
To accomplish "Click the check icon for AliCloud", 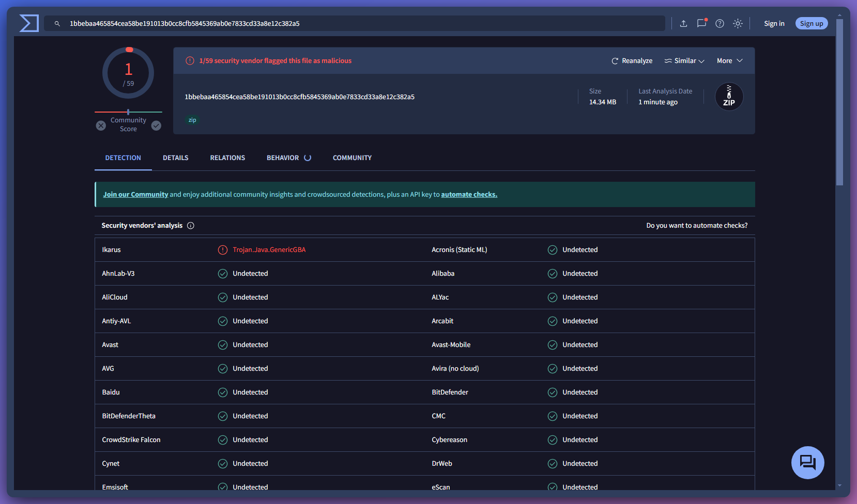I will tap(223, 297).
